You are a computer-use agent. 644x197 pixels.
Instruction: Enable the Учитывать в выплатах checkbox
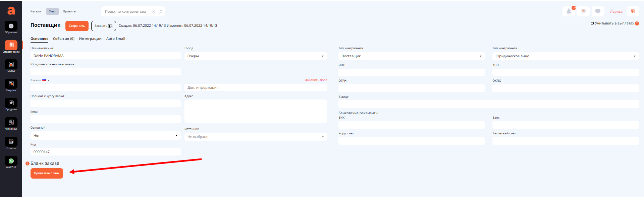tap(592, 23)
